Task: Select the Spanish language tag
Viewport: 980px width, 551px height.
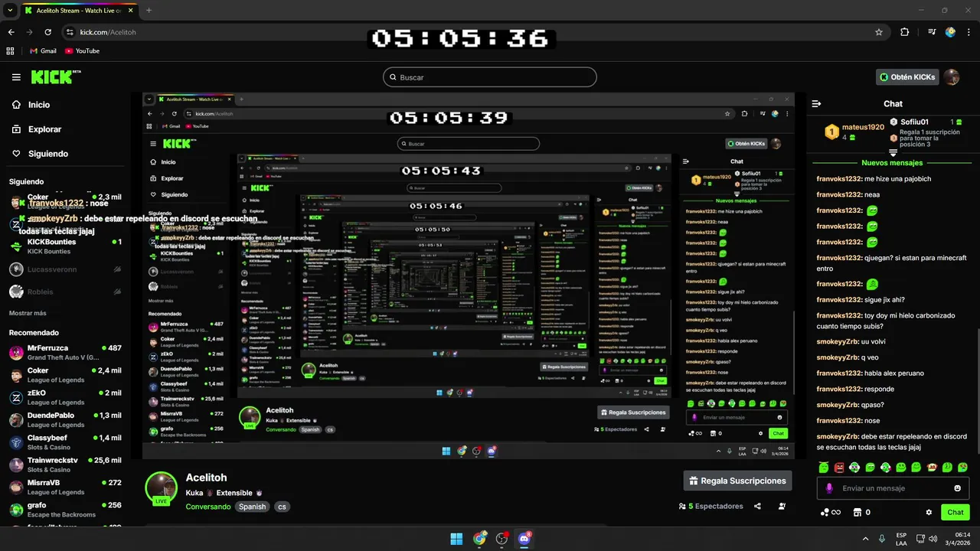Action: [252, 507]
